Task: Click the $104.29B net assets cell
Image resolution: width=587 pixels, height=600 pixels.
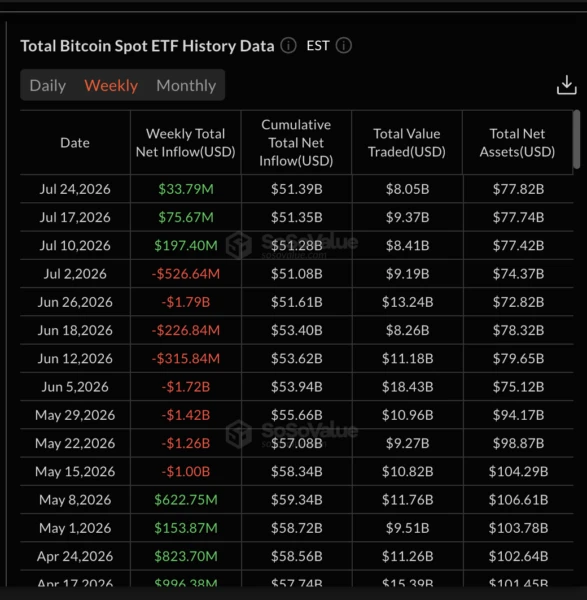Action: point(519,471)
